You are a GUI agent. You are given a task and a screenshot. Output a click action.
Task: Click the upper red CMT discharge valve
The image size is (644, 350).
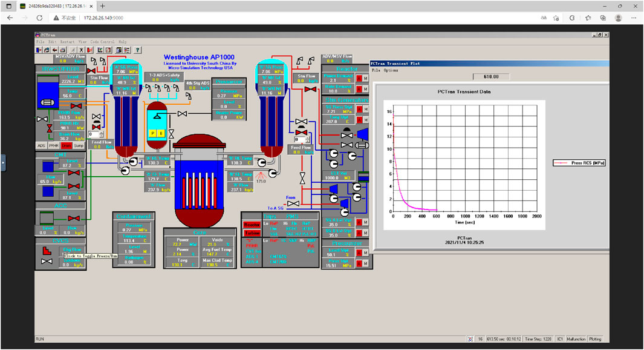click(74, 173)
